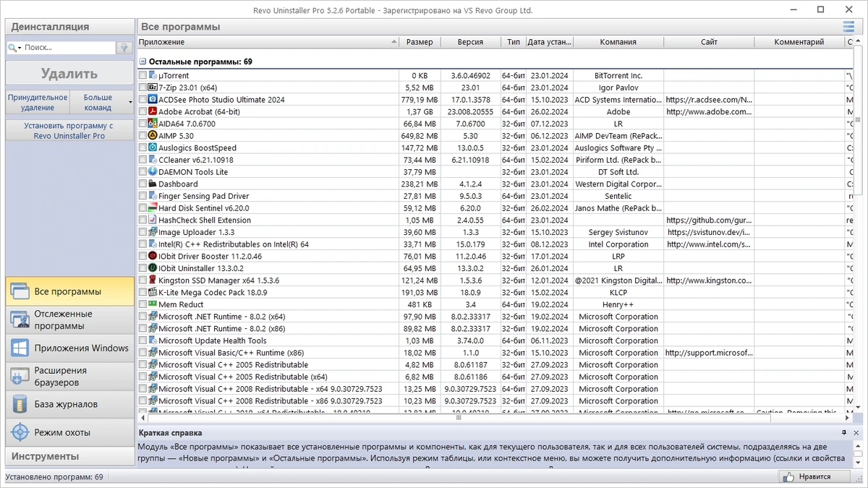Click the Kingston SSD Manager icon
This screenshot has height=488, width=868.
153,280
